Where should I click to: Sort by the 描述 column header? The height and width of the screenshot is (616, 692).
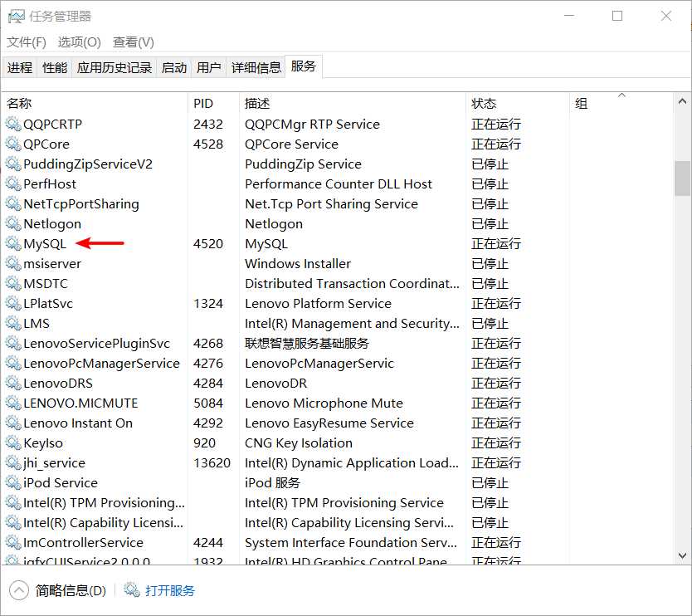[353, 103]
